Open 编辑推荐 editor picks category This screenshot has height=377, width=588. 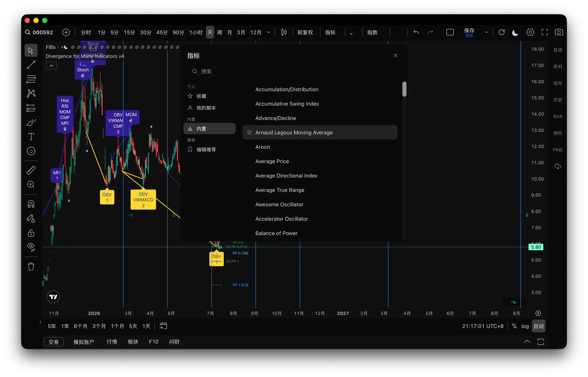(x=209, y=149)
